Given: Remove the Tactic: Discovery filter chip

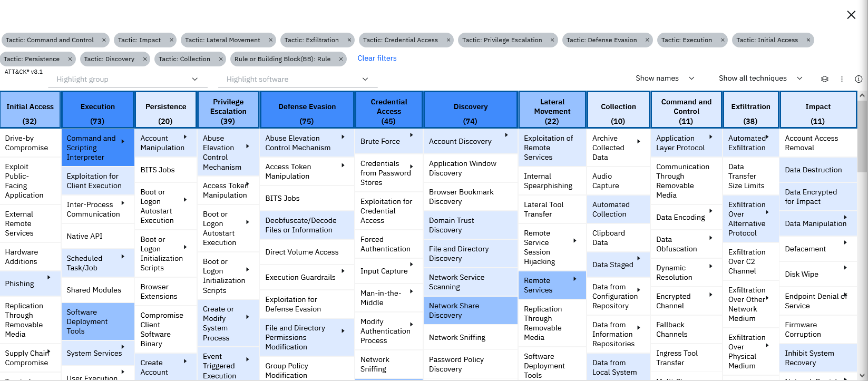Looking at the screenshot, I should click(x=145, y=59).
